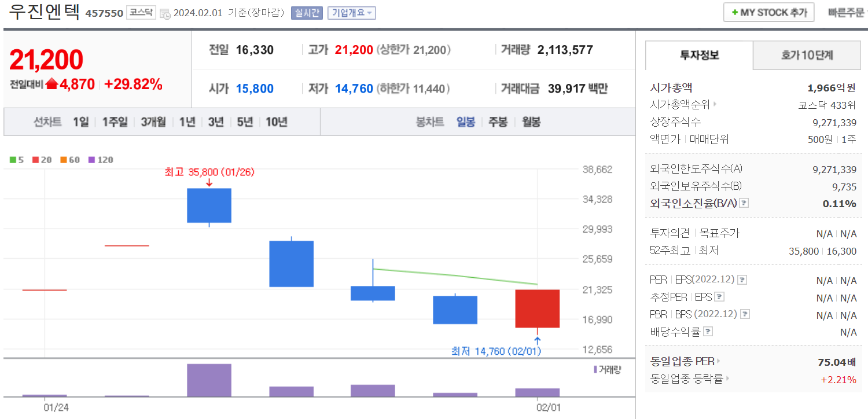
Task: Select the 1년 line chart
Action: [187, 122]
